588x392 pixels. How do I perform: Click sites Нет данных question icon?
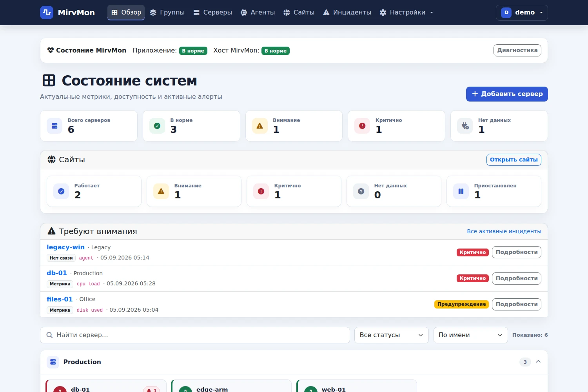pos(361,191)
